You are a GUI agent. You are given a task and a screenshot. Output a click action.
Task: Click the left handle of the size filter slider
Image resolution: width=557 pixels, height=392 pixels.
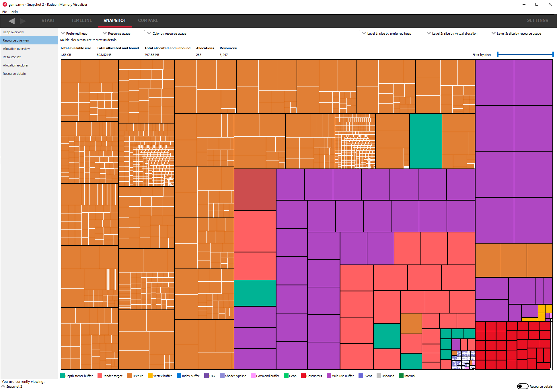[498, 54]
